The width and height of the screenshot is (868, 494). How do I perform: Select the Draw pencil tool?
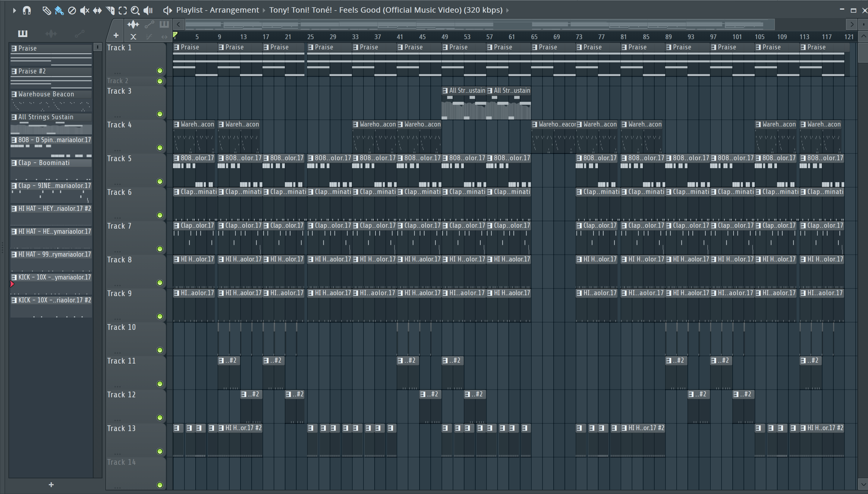46,11
